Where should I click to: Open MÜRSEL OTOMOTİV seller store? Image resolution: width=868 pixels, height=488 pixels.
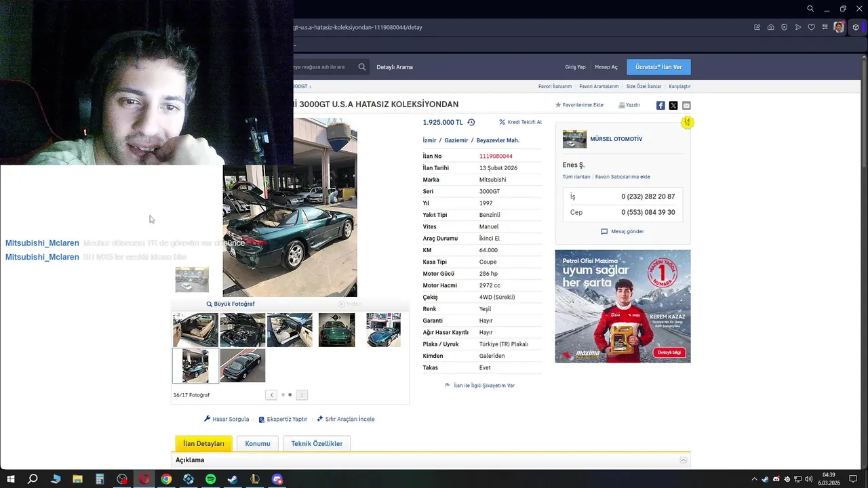pos(616,139)
